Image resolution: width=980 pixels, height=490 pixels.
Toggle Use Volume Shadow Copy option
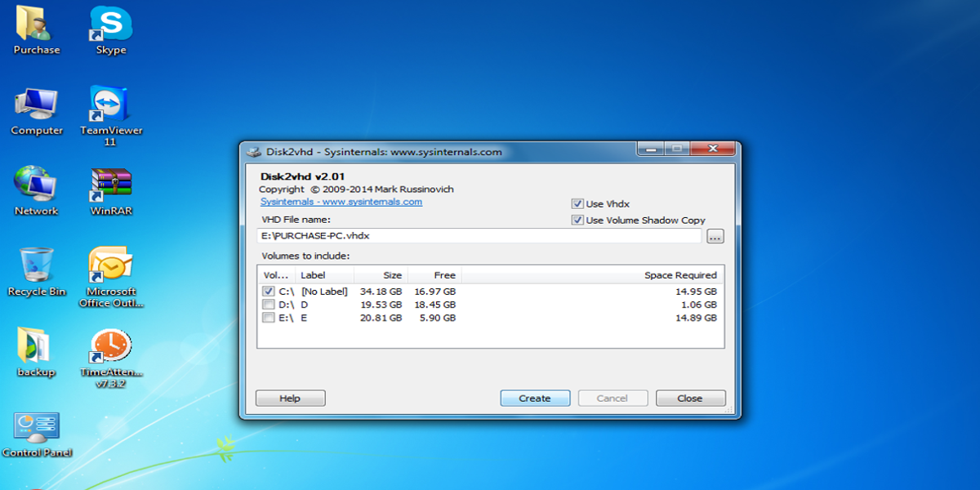[x=577, y=220]
